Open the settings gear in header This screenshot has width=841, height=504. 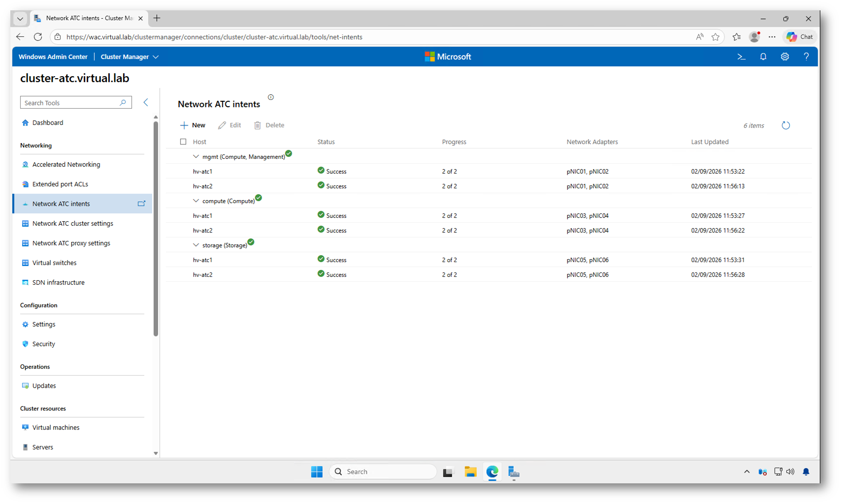coord(784,57)
